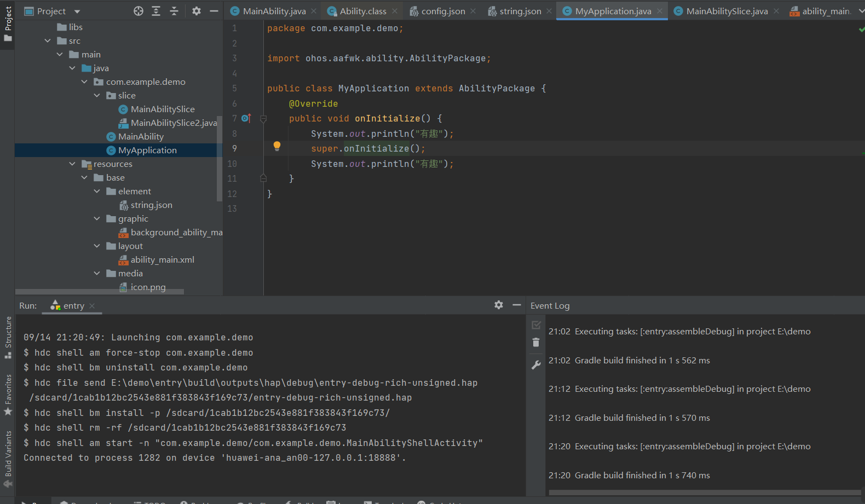Open Event Log wrench settings
The image size is (865, 504).
pyautogui.click(x=537, y=365)
